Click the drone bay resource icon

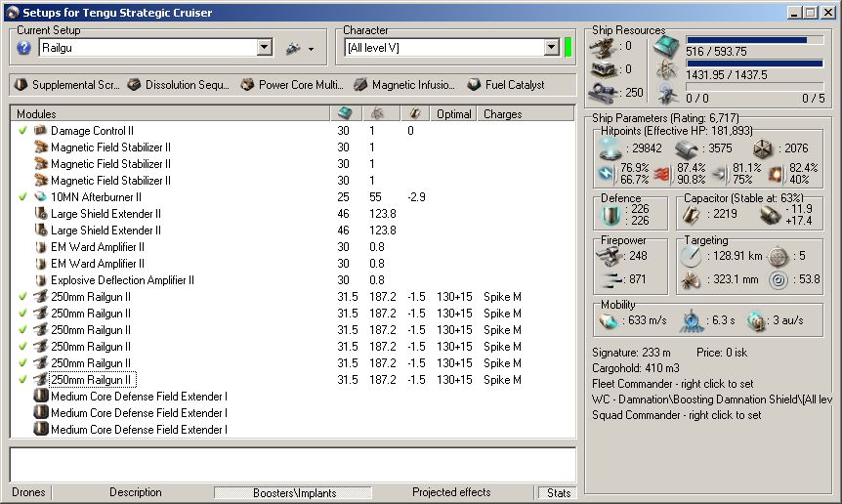[x=666, y=94]
